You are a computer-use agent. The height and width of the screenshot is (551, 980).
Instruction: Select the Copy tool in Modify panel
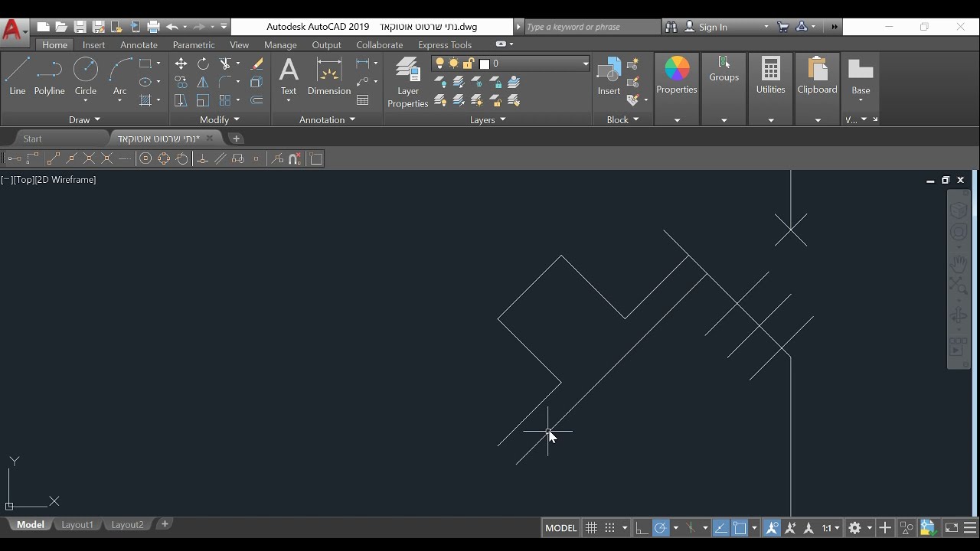(x=181, y=82)
